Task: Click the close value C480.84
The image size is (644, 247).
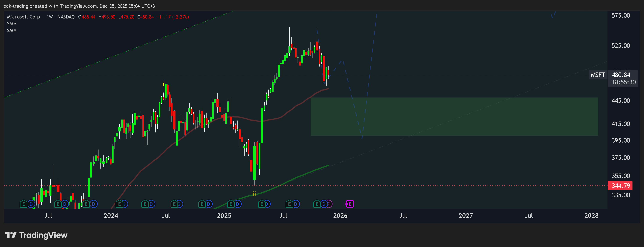Action: point(146,17)
